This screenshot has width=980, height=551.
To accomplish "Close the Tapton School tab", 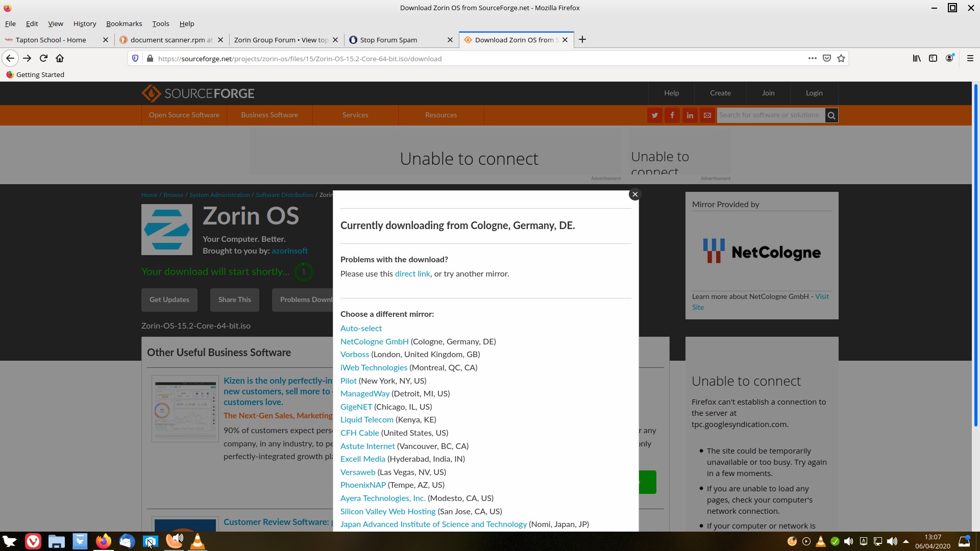I will click(x=106, y=40).
